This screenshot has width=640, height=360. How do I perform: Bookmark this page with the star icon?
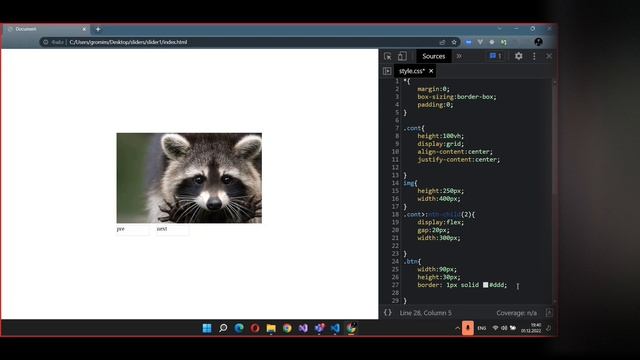(454, 42)
